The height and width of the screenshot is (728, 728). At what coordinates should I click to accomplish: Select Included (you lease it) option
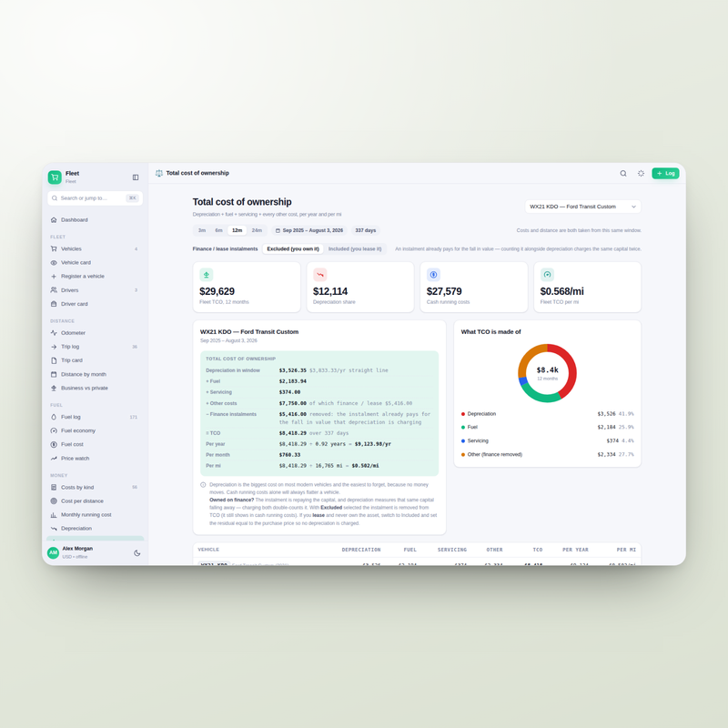tap(355, 248)
